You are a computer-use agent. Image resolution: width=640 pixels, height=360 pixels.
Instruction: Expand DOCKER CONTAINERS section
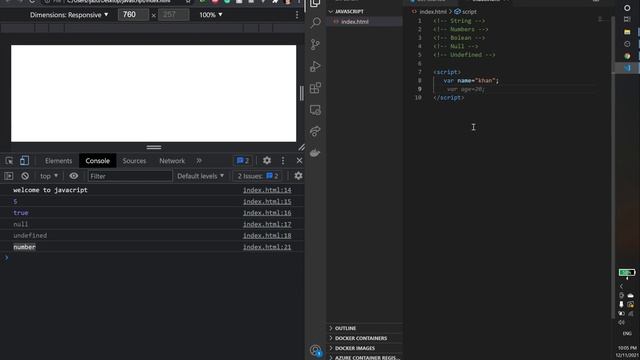tap(364, 338)
